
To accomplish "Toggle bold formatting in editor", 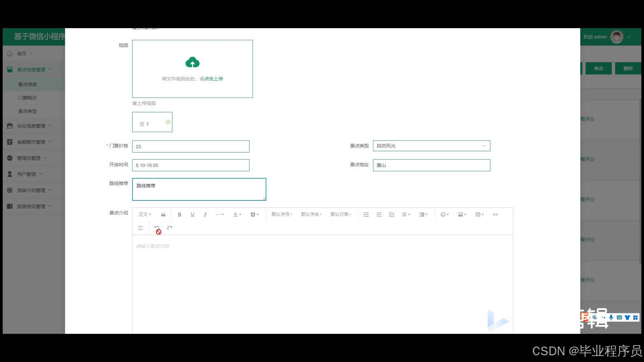I will tap(179, 215).
